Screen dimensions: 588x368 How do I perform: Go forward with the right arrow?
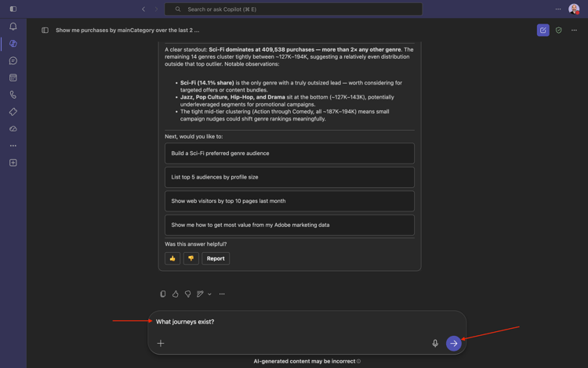(156, 9)
